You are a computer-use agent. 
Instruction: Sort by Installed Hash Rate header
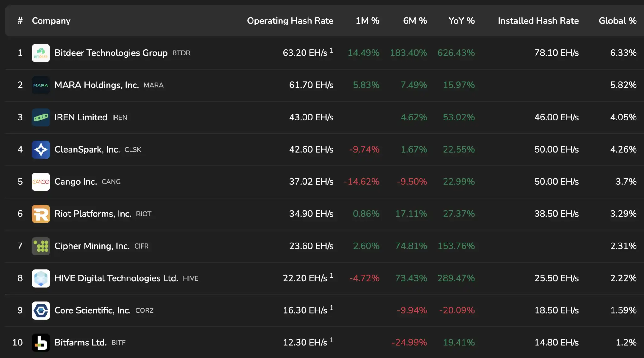coord(538,21)
